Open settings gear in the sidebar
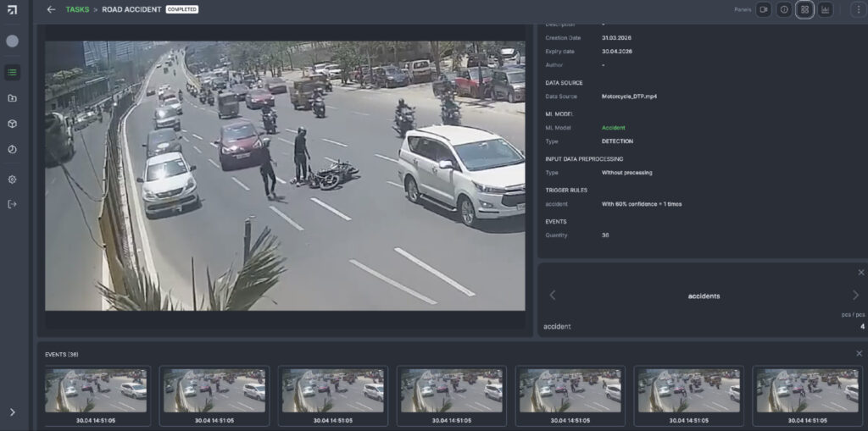Viewport: 868px width, 431px height. [x=12, y=180]
